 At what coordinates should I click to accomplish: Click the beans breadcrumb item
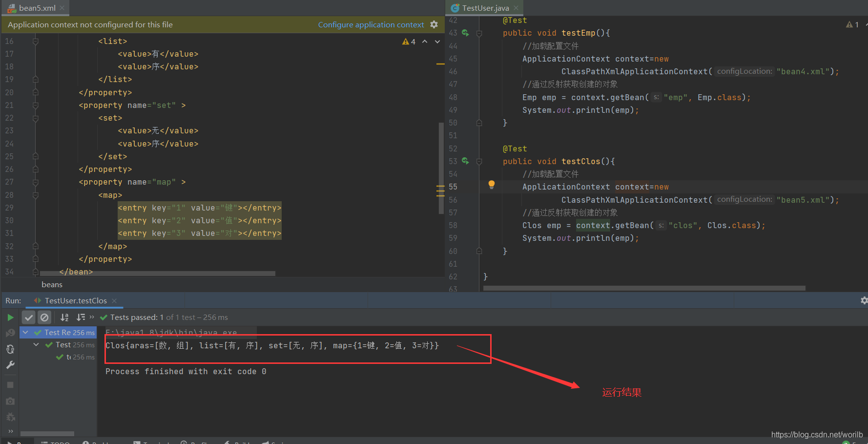click(x=52, y=285)
